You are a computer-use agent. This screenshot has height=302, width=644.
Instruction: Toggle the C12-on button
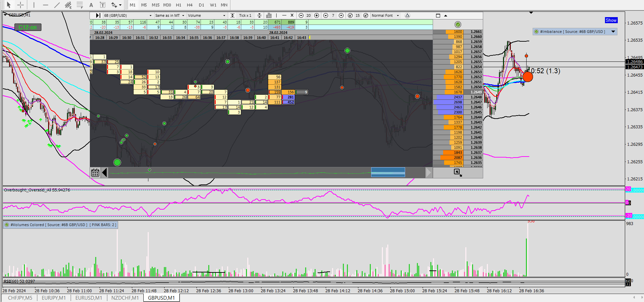click(x=28, y=27)
